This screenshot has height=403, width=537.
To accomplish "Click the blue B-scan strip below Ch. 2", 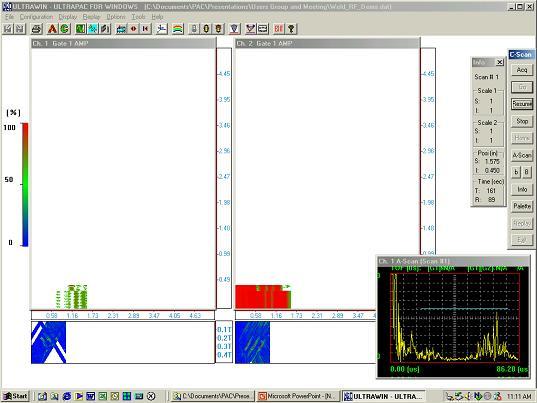I will pyautogui.click(x=252, y=342).
